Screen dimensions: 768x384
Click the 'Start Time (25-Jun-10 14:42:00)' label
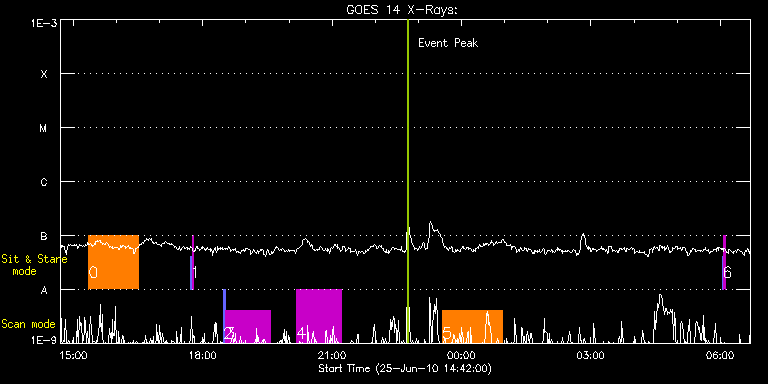click(405, 368)
